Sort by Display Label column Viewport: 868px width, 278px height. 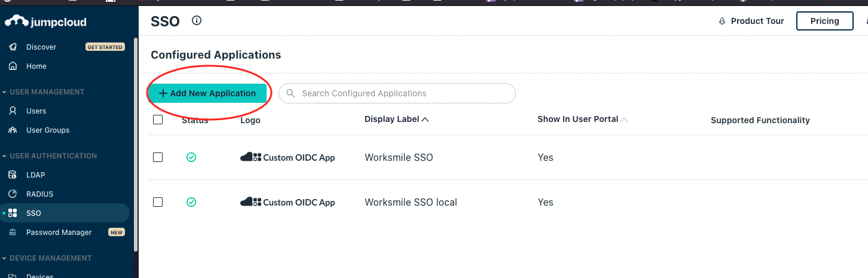point(397,119)
